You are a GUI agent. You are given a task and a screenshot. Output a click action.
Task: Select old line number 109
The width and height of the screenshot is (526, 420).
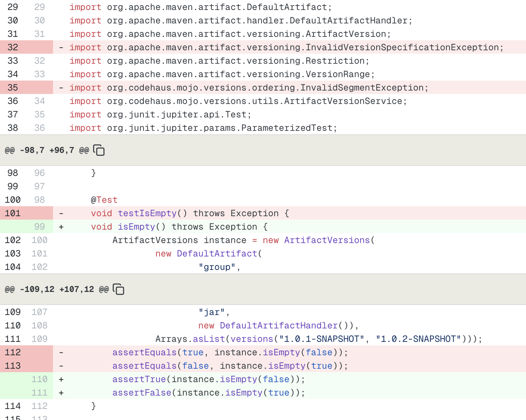click(x=13, y=312)
